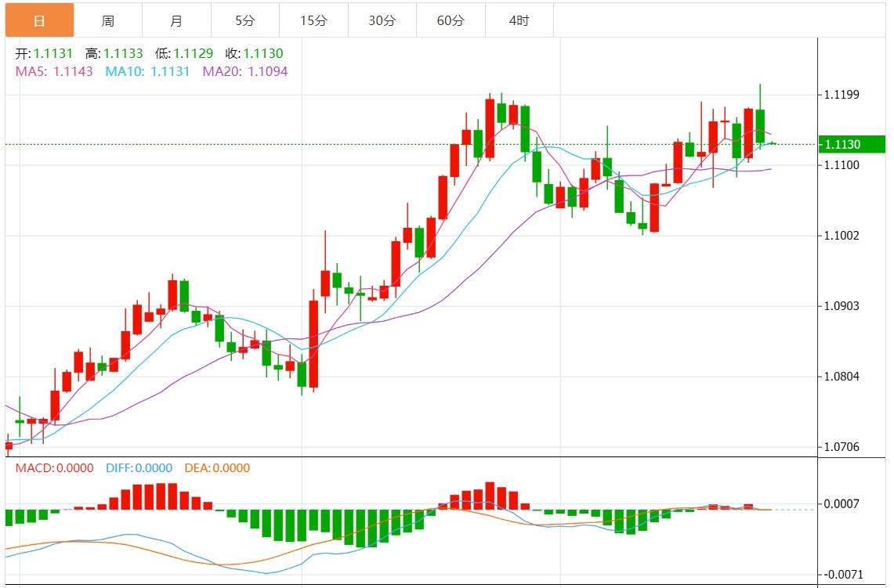Click the MA5 1.1143 indicator label
The image size is (894, 588).
click(54, 71)
